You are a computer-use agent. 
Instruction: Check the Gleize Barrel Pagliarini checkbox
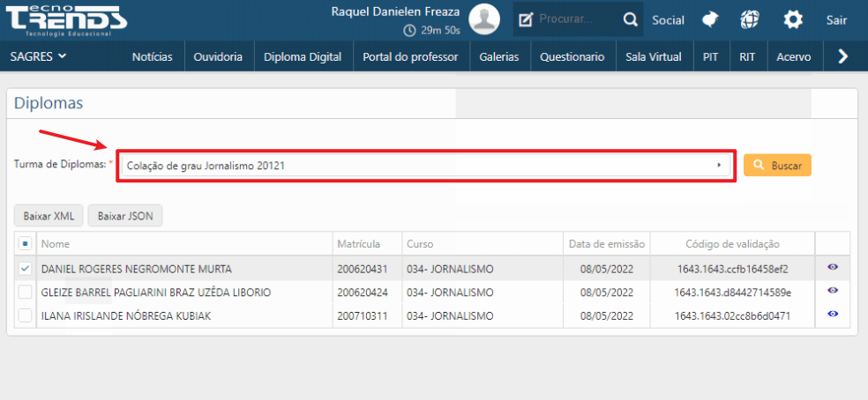[25, 292]
